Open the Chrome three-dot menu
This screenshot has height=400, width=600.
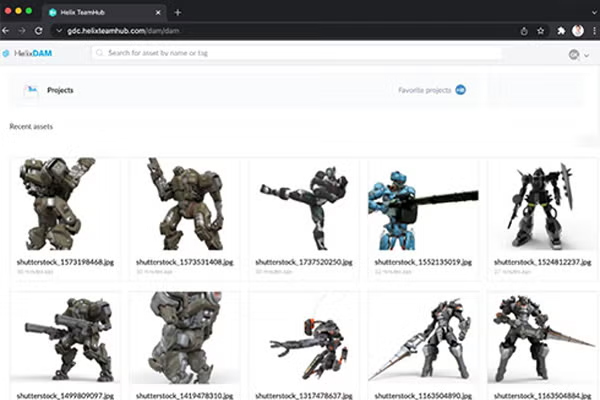pos(594,31)
